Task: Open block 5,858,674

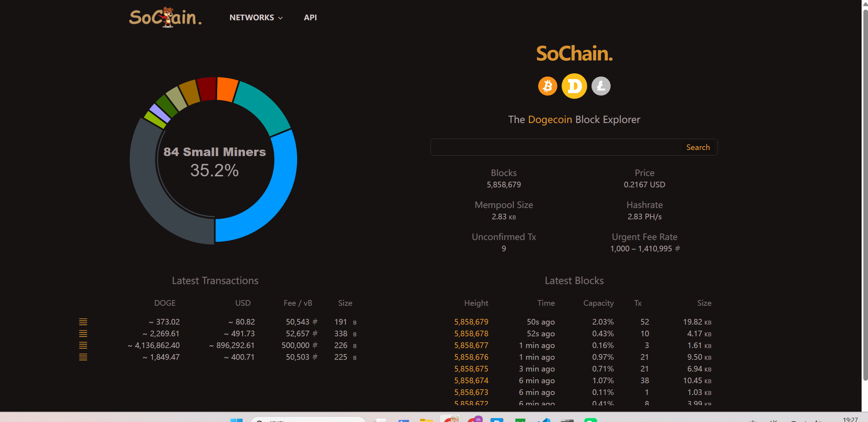Action: (x=471, y=380)
